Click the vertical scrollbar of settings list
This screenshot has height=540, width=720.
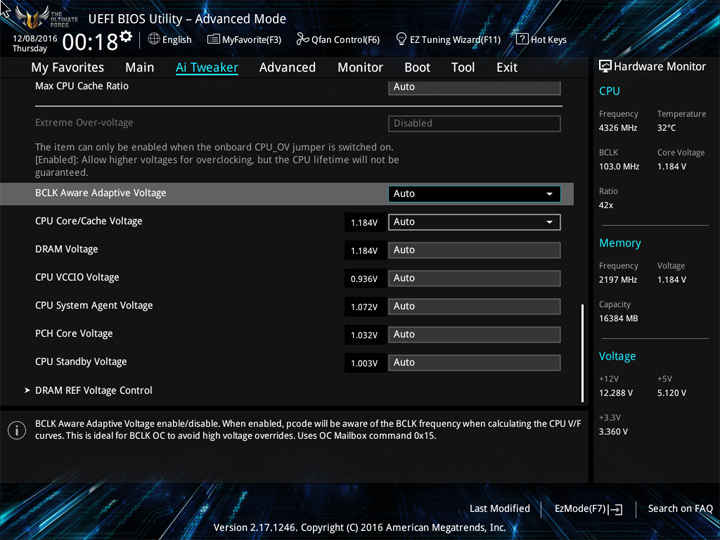pyautogui.click(x=583, y=353)
